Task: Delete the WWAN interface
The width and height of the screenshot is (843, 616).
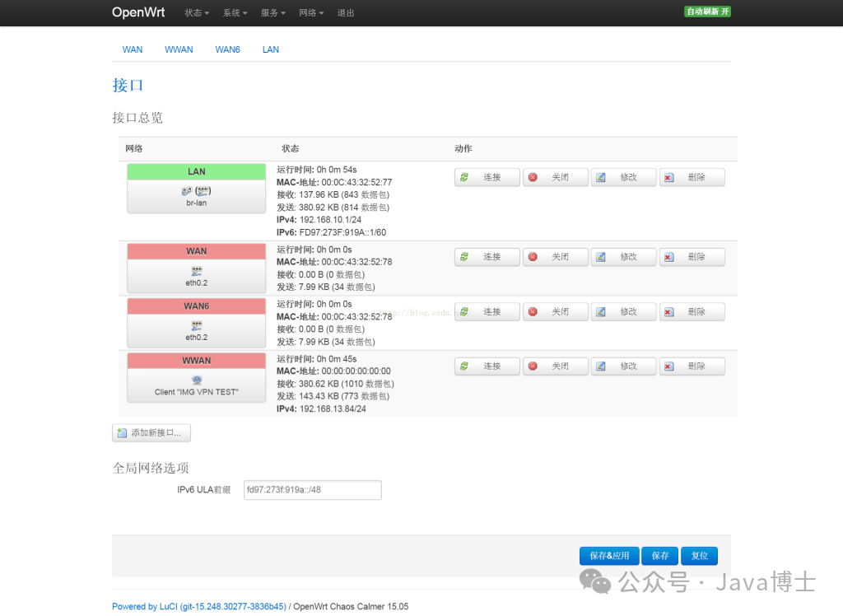Action: coord(692,366)
